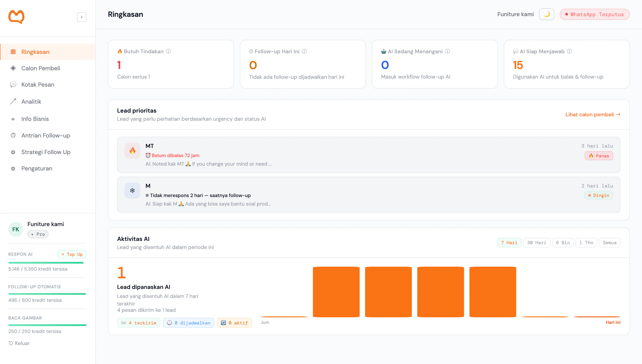Click 496 / 500 kredit tersisa text
The width and height of the screenshot is (642, 364).
[x=35, y=300]
